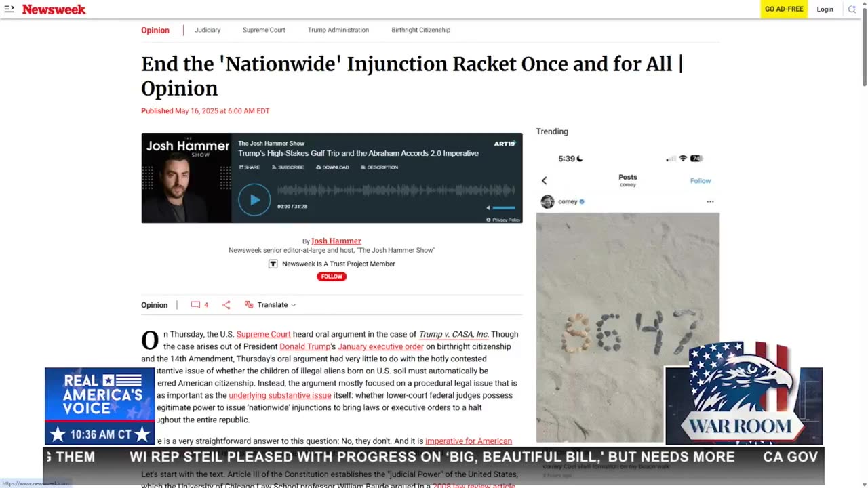
Task: Click Follow in the comey post
Action: pyautogui.click(x=701, y=181)
